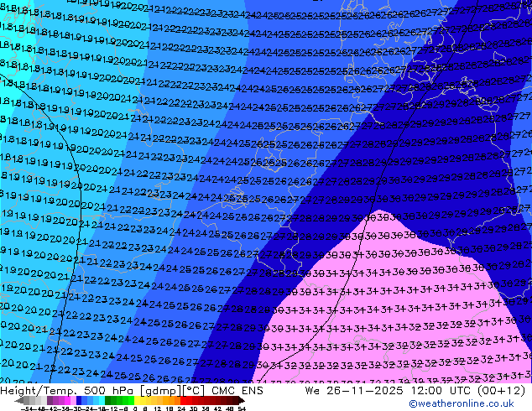The width and height of the screenshot is (532, 411).
Task: Pick the yellow swatch in the colour scale
Action: [137, 400]
